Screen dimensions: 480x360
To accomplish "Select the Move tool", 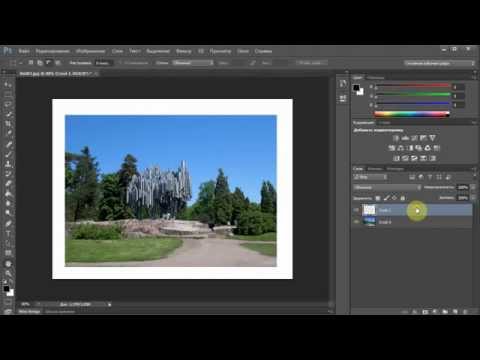I will coord(8,85).
